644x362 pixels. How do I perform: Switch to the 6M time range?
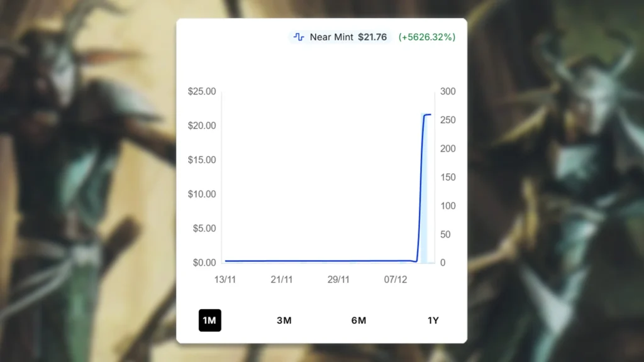[x=358, y=321]
